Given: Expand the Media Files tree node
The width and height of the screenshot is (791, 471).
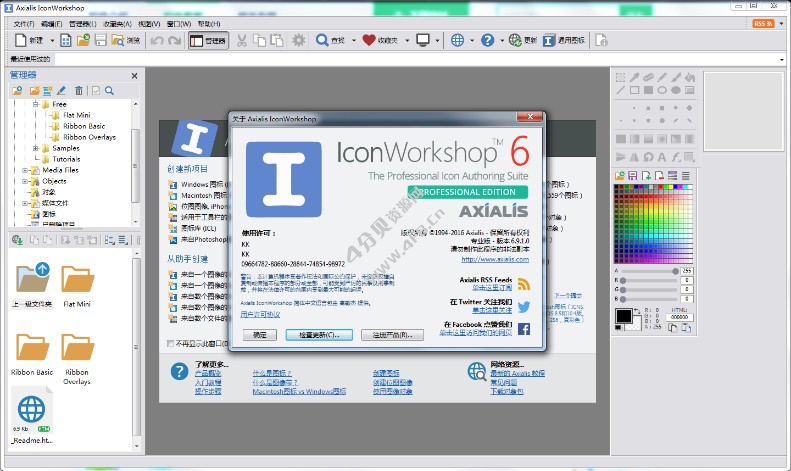Looking at the screenshot, I should tap(25, 170).
